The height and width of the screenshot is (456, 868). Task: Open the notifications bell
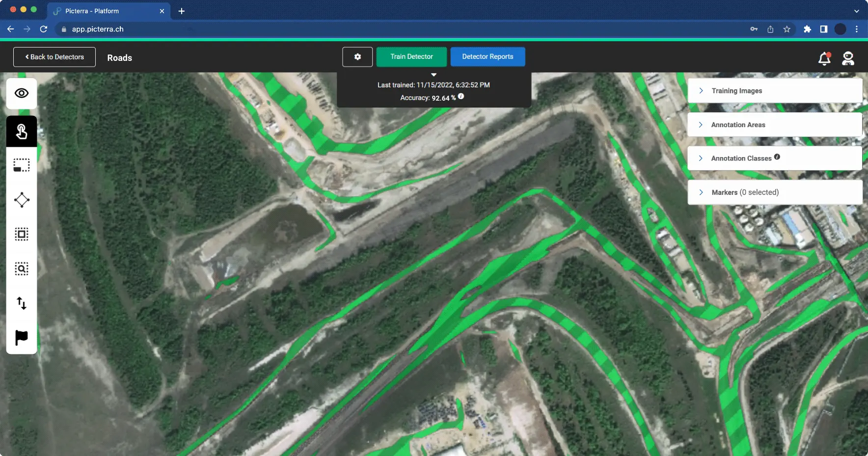tap(824, 58)
